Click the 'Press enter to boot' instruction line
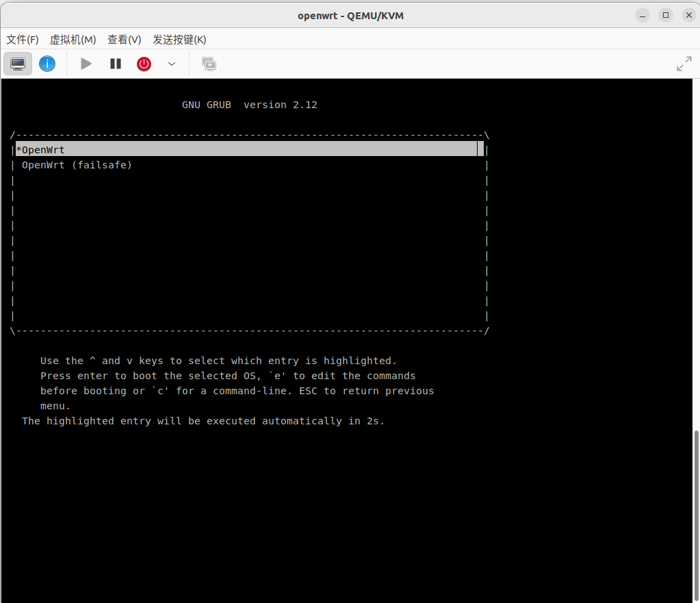 [228, 376]
